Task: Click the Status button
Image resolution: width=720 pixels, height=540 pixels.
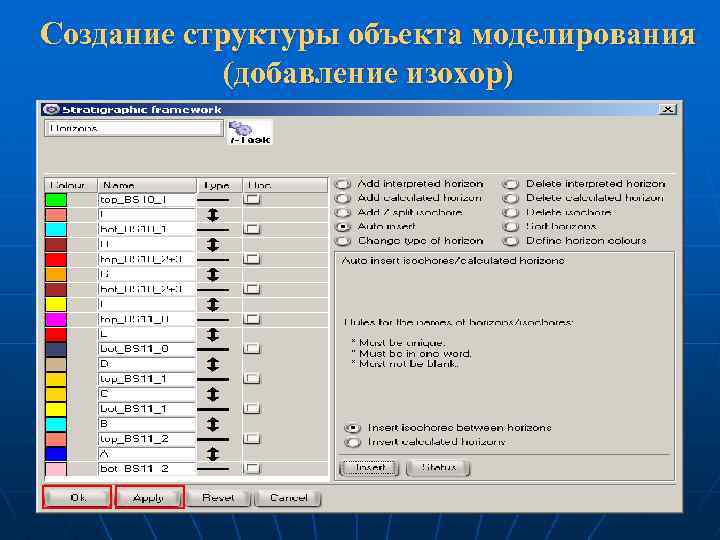Action: (438, 468)
